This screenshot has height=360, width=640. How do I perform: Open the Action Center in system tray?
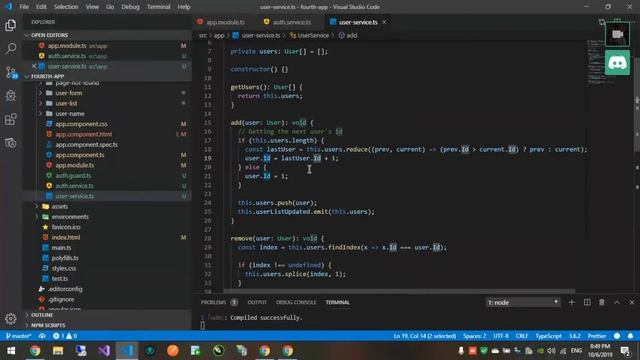(x=624, y=351)
